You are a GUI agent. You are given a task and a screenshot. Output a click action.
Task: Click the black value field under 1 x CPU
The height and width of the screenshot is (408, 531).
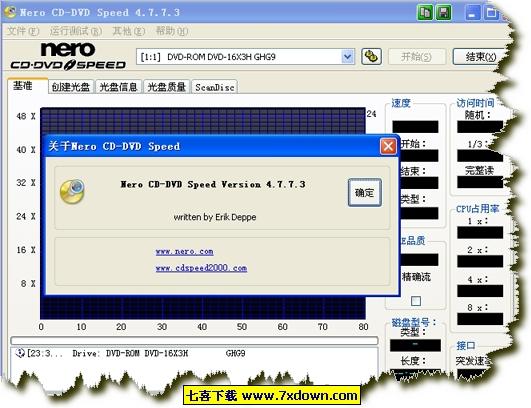(x=480, y=233)
